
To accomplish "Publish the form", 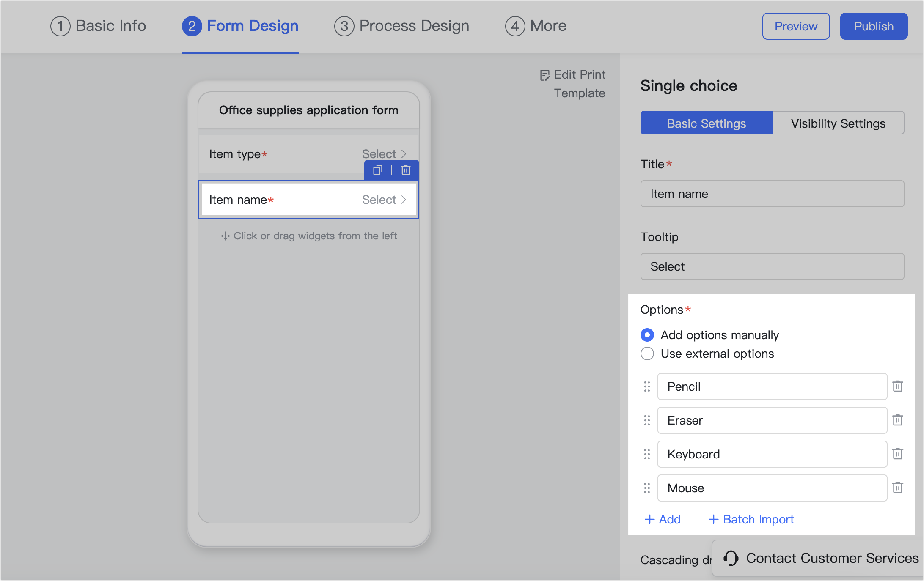I will 873,26.
